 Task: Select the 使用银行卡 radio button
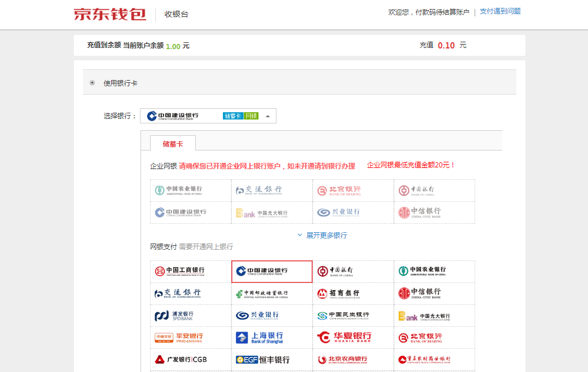[92, 83]
